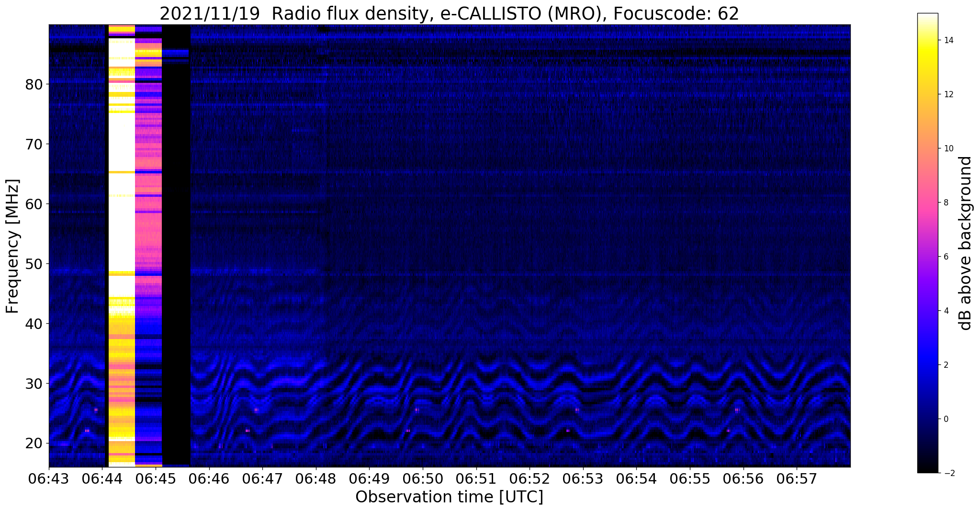This screenshot has width=980, height=511.
Task: Click the 06:56 time tick label
Action: pos(743,478)
